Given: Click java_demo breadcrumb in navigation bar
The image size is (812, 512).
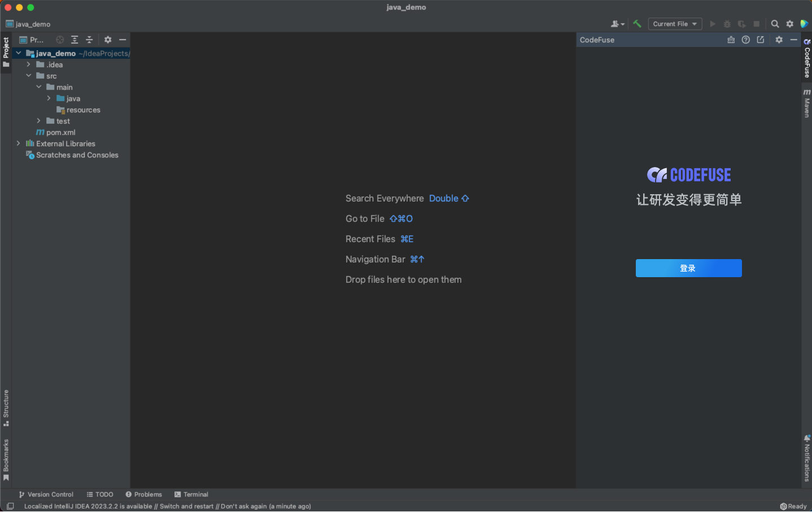Looking at the screenshot, I should [x=28, y=24].
